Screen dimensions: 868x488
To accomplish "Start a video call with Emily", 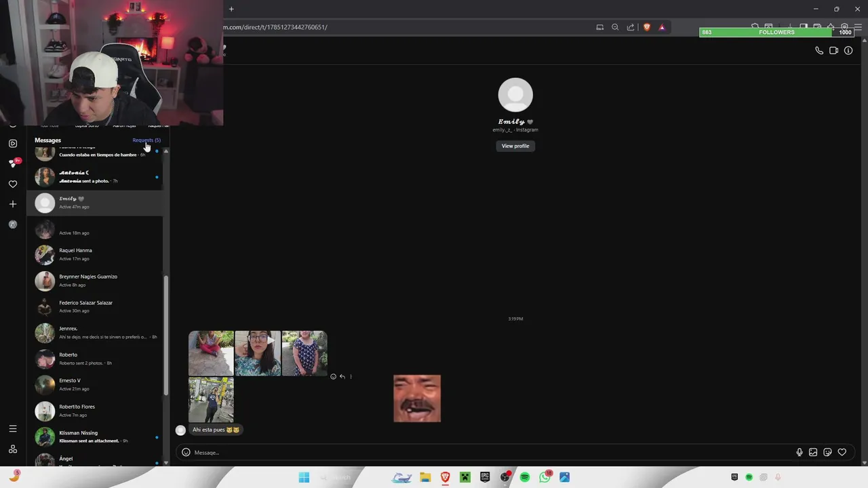I will 833,51.
